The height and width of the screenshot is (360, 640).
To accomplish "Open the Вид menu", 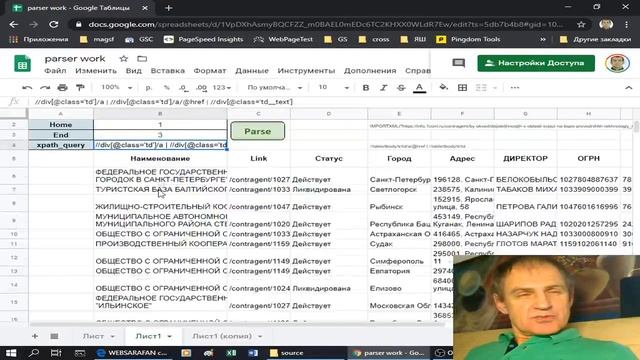I will (133, 71).
